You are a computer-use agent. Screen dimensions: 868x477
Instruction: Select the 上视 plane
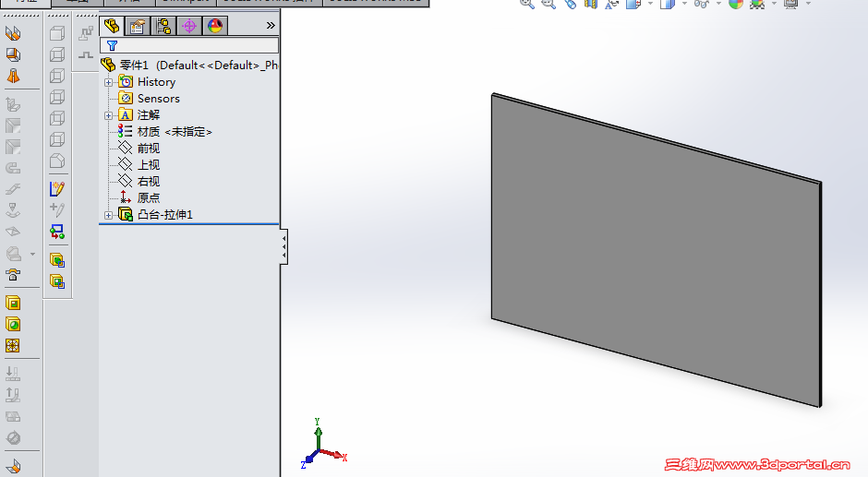point(149,165)
